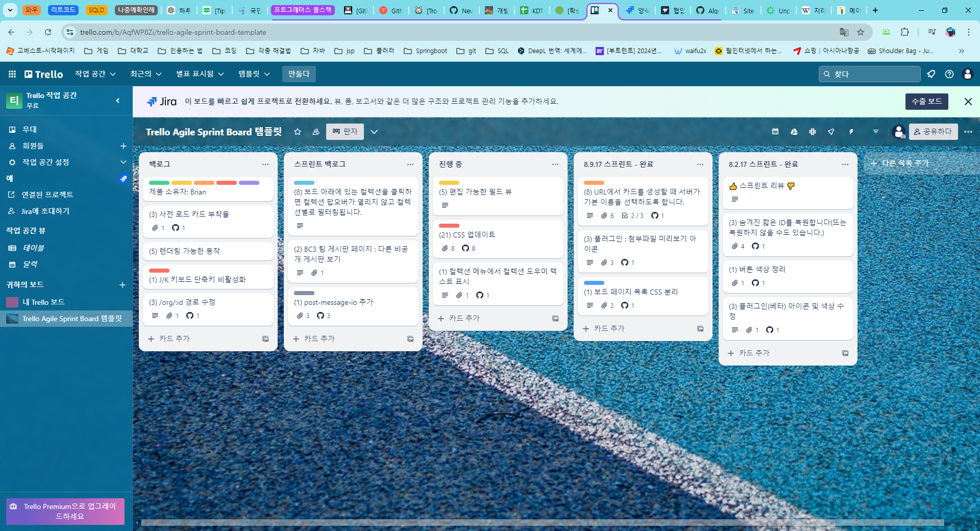Open the 템플릿 dropdown in header
The width and height of the screenshot is (980, 531).
[254, 74]
